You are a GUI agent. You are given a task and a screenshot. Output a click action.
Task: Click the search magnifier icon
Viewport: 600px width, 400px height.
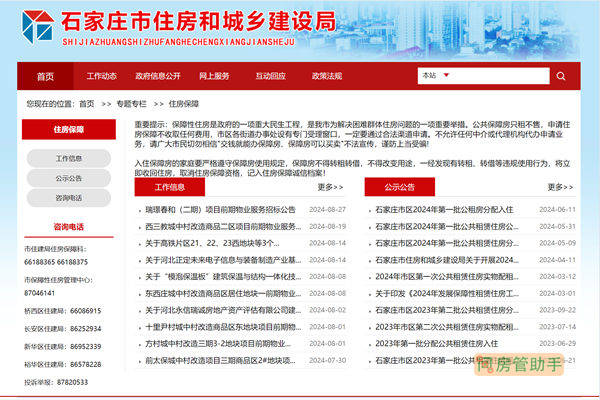pos(561,76)
